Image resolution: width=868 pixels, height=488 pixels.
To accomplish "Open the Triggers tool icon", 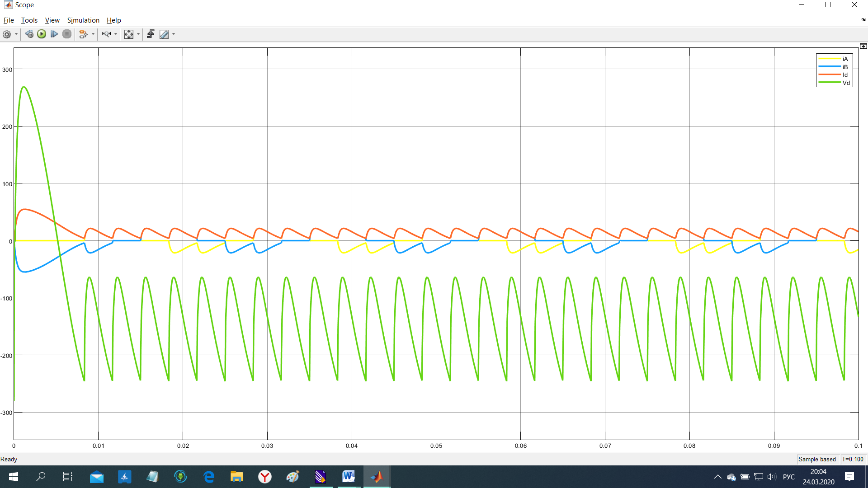I will tap(151, 34).
